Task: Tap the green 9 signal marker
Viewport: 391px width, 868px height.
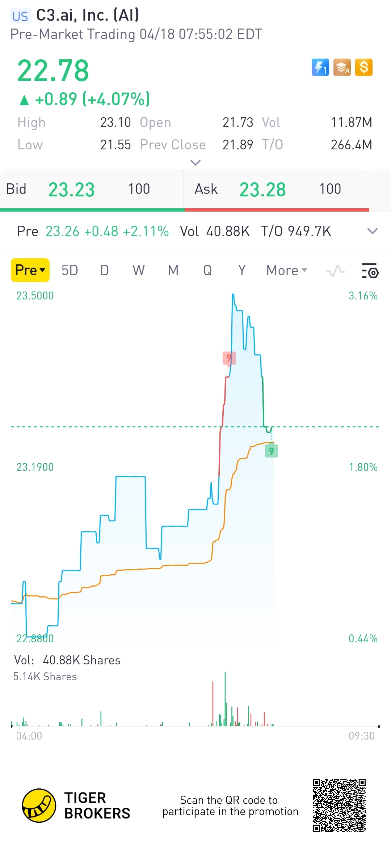Action: (272, 451)
